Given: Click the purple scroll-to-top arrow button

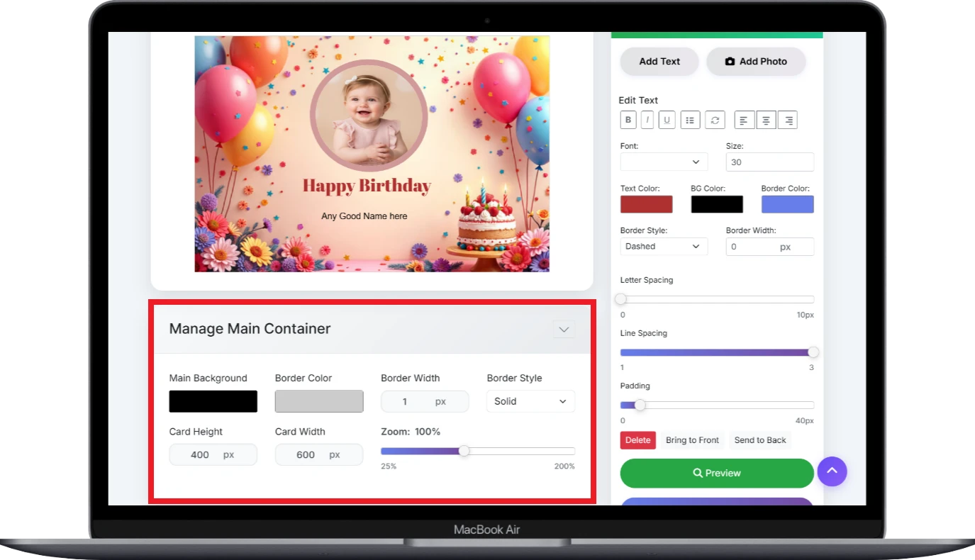Looking at the screenshot, I should [x=832, y=471].
